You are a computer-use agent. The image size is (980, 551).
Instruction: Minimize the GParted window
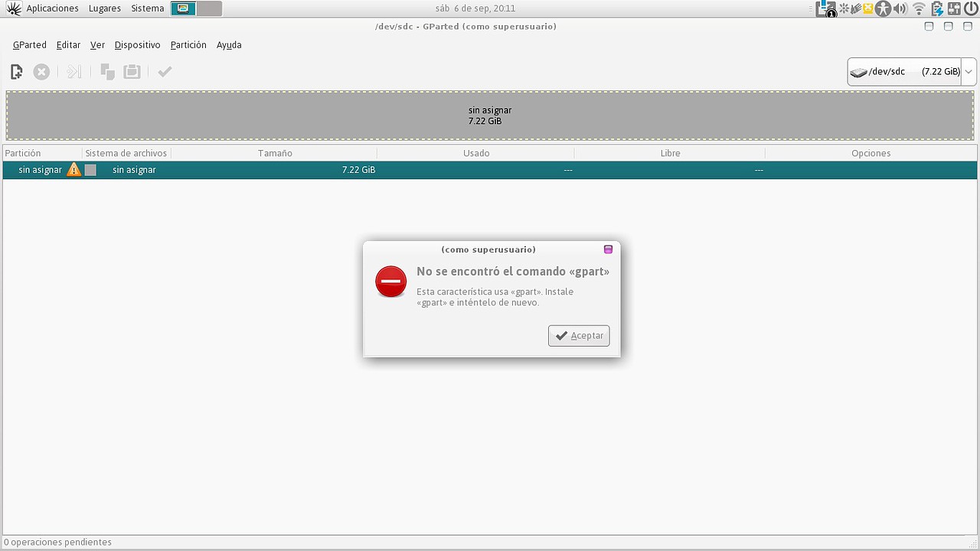929,27
